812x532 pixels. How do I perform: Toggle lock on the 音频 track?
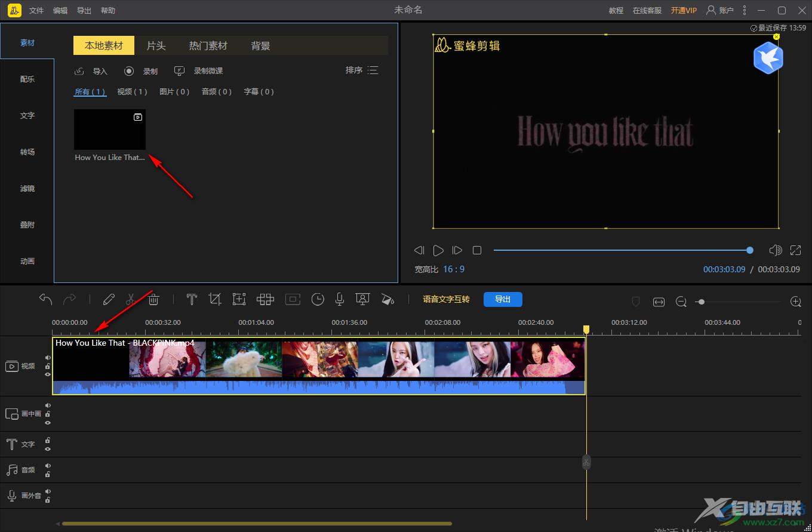(x=48, y=474)
